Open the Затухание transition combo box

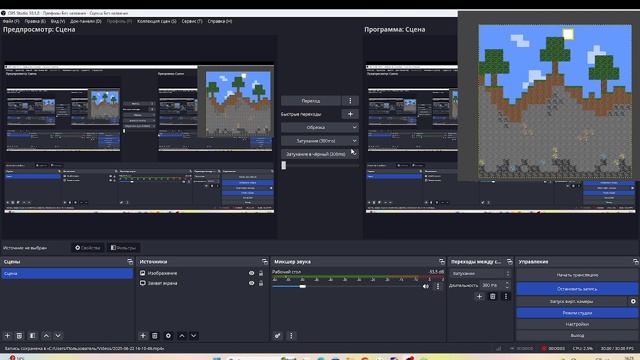pyautogui.click(x=480, y=273)
